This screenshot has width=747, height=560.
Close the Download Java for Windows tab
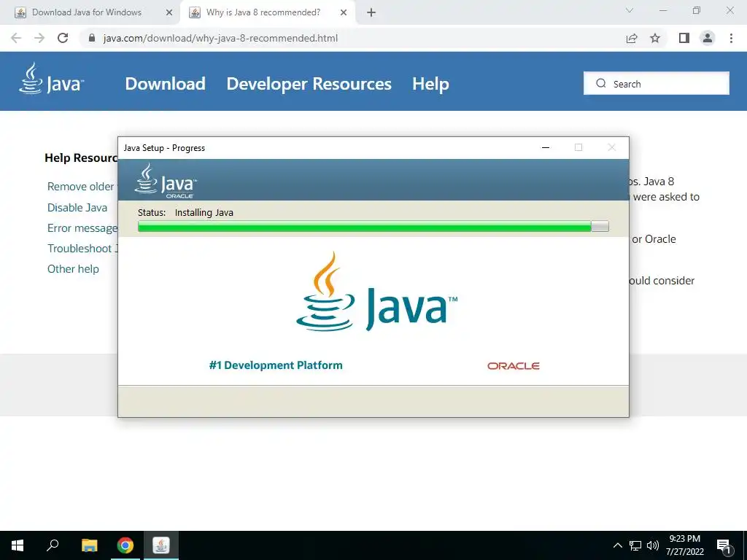pyautogui.click(x=169, y=13)
